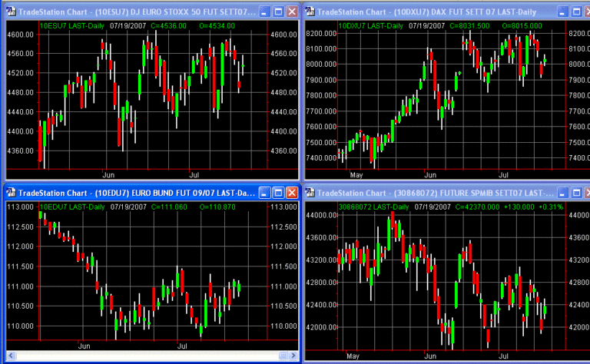Click the TradeStation icon in the Euro Stoxx 50 title bar

(9, 12)
